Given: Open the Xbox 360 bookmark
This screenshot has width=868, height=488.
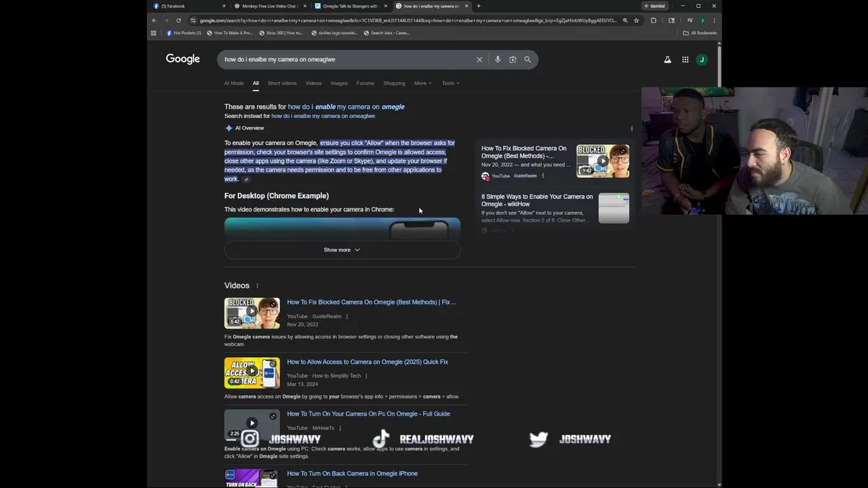Looking at the screenshot, I should point(281,33).
